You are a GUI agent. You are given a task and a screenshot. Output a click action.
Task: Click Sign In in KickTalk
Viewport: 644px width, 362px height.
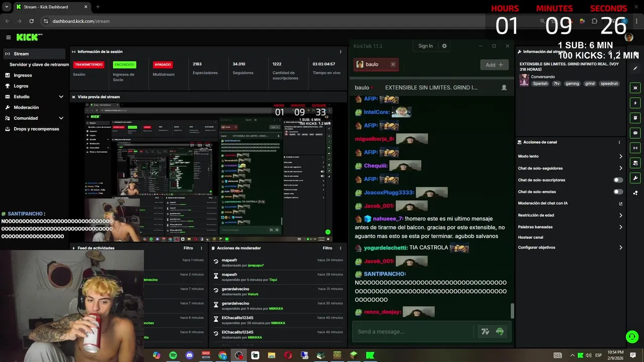click(x=425, y=46)
